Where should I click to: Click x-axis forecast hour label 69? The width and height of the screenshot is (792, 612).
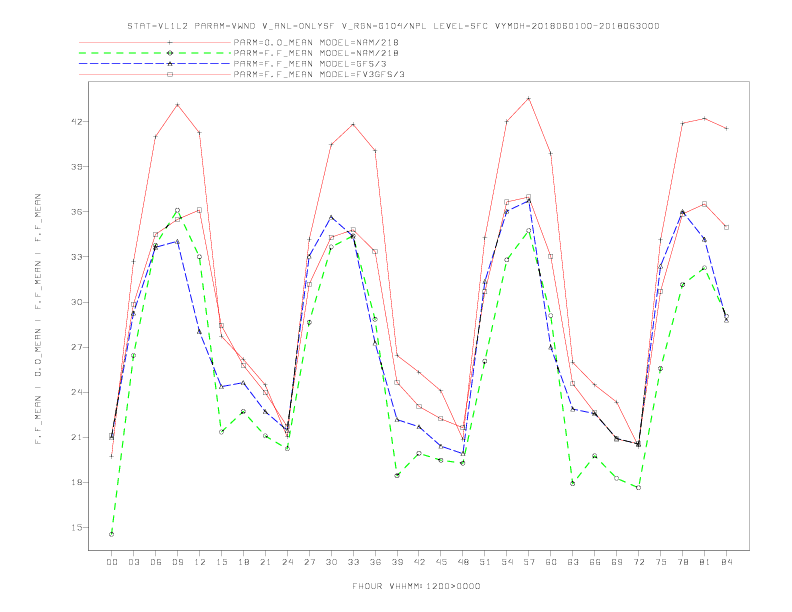(617, 562)
